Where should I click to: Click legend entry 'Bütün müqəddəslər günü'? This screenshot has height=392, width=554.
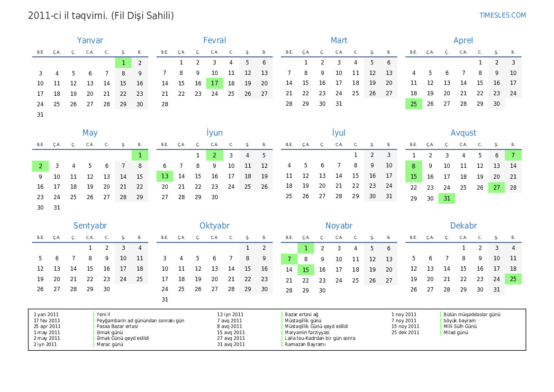(x=472, y=314)
